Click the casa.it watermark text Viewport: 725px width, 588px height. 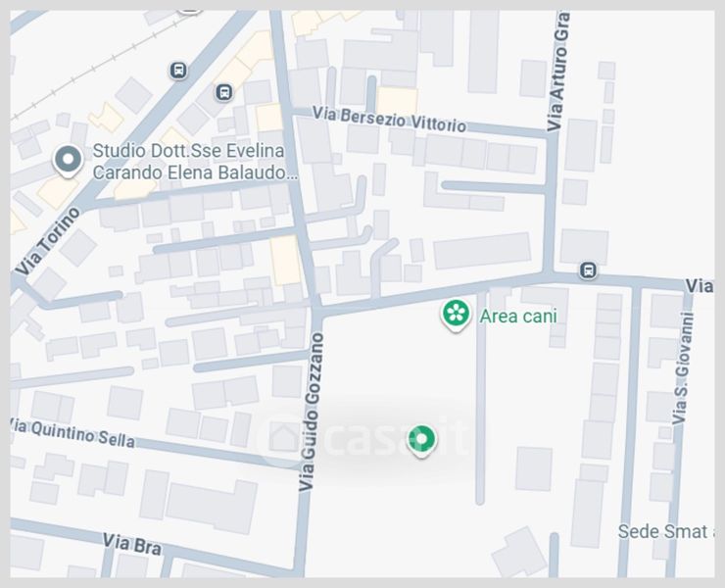tap(399, 438)
